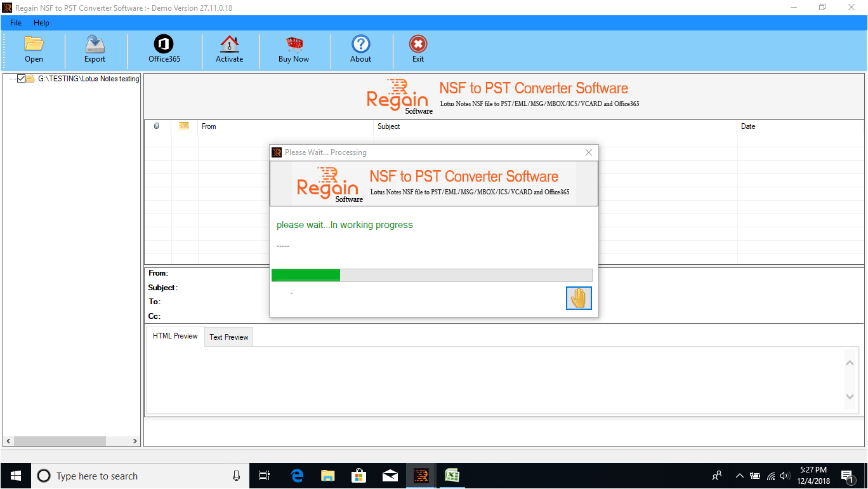Click the Cc: label in message details
The height and width of the screenshot is (489, 868).
[x=154, y=316]
